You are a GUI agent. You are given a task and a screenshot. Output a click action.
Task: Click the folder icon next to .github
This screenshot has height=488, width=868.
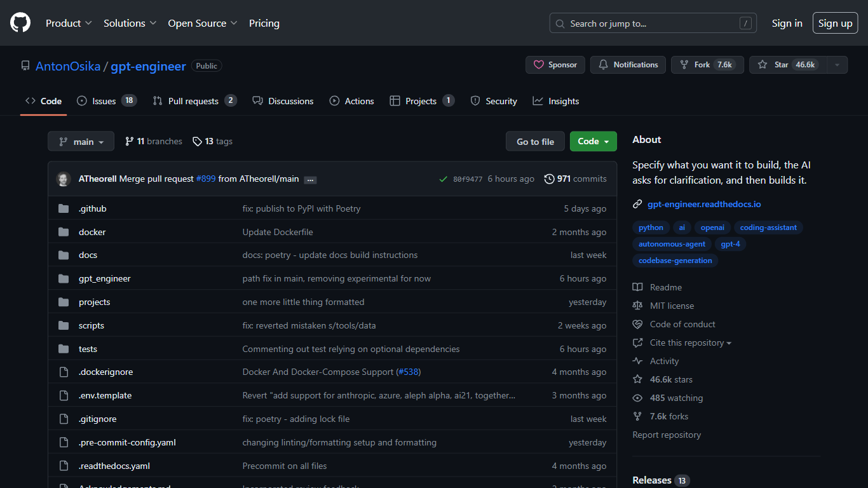pos(64,208)
